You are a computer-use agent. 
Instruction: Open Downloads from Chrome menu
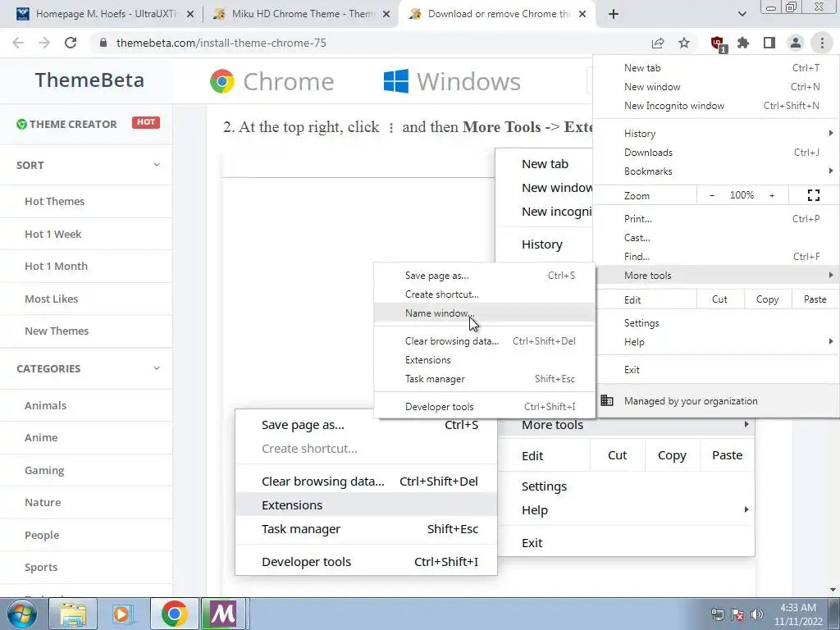(716, 152)
